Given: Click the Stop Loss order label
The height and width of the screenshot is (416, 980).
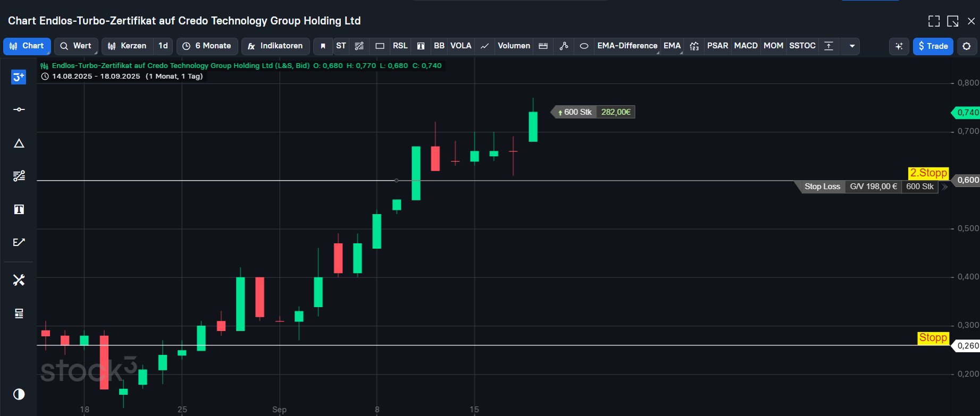Looking at the screenshot, I should click(822, 186).
